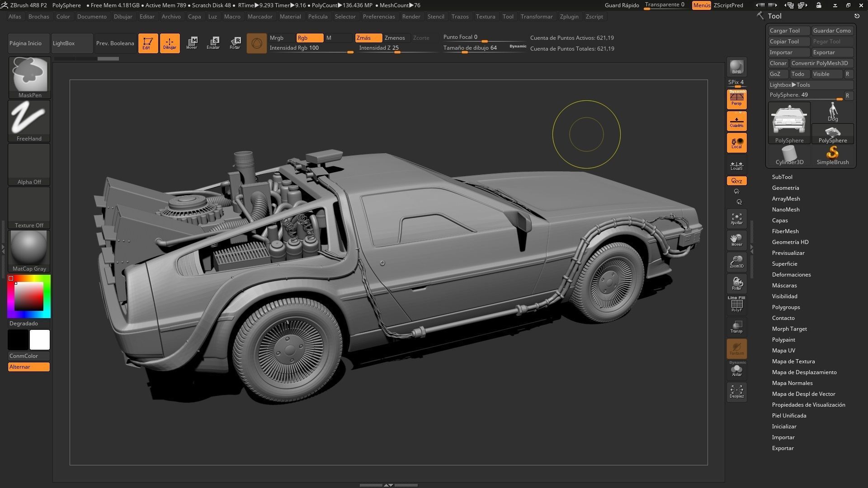This screenshot has width=868, height=488.
Task: Toggle XYZ rotation mode
Action: click(x=736, y=181)
